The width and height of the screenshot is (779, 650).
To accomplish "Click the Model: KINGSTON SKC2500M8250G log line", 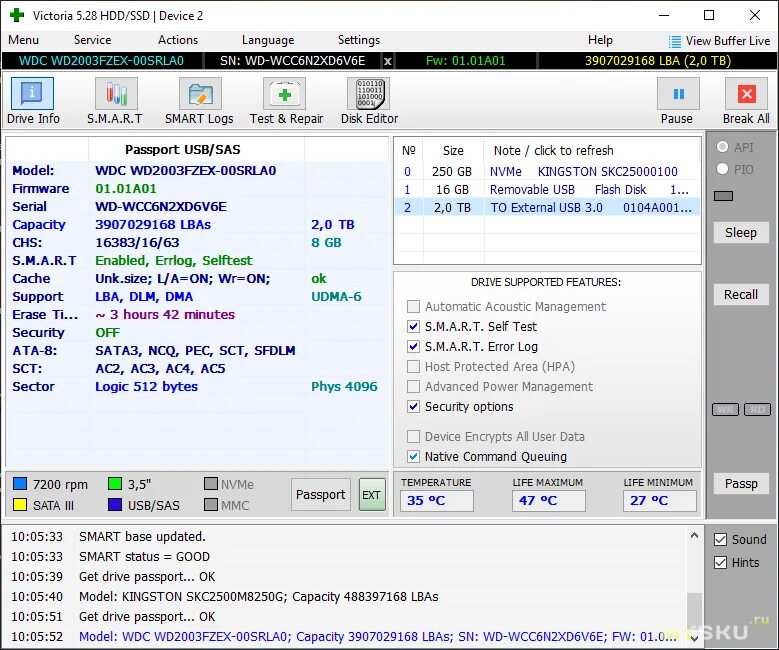I will 258,596.
